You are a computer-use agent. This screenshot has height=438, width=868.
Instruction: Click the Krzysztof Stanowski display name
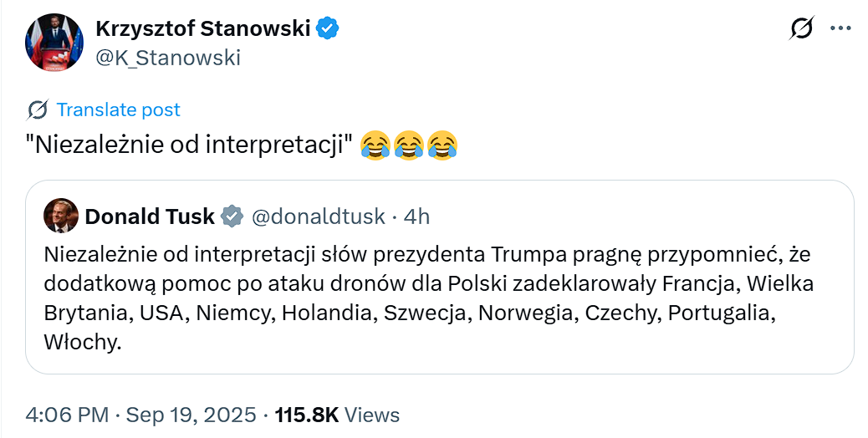203,28
